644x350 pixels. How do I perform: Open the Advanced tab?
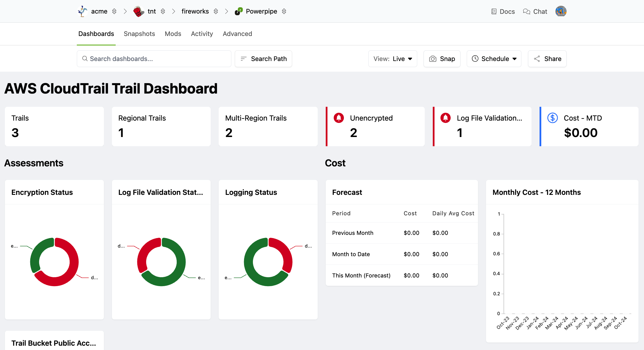(237, 34)
